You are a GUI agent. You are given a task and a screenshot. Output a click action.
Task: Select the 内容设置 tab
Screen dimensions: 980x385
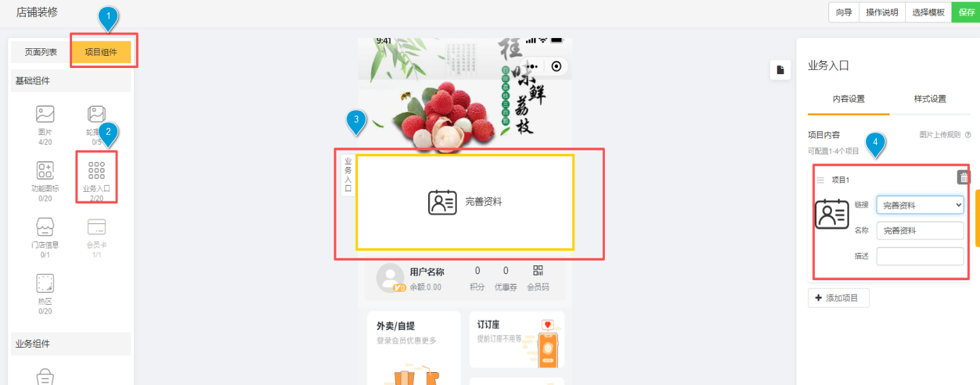coord(849,99)
